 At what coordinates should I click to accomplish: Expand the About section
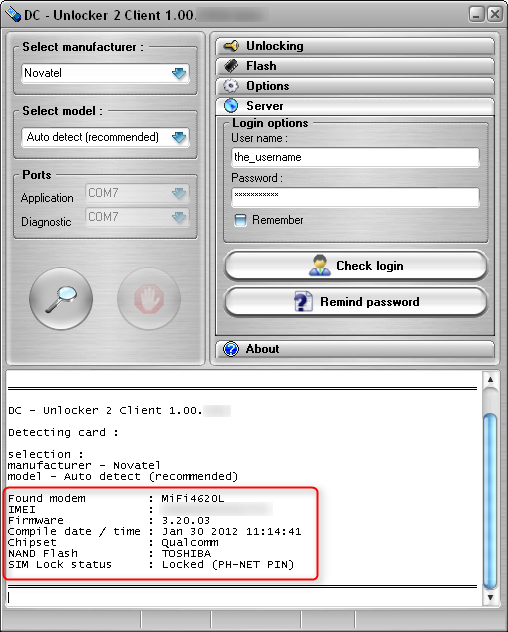pyautogui.click(x=355, y=349)
